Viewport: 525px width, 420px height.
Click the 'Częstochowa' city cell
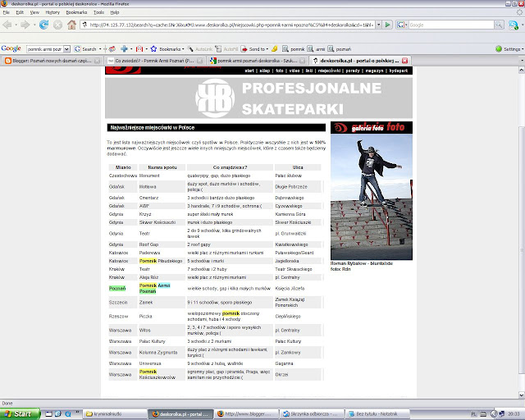(123, 176)
